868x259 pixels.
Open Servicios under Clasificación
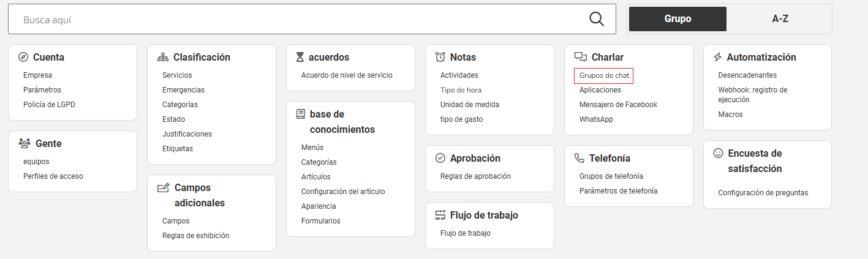pyautogui.click(x=177, y=75)
